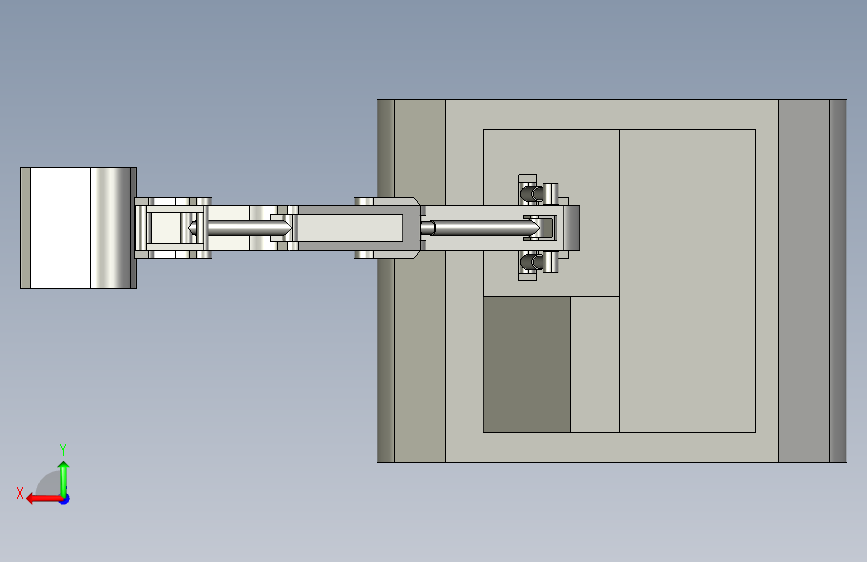Click the red X axis arrow of the triad
Screen dimensions: 867x562
[43, 499]
